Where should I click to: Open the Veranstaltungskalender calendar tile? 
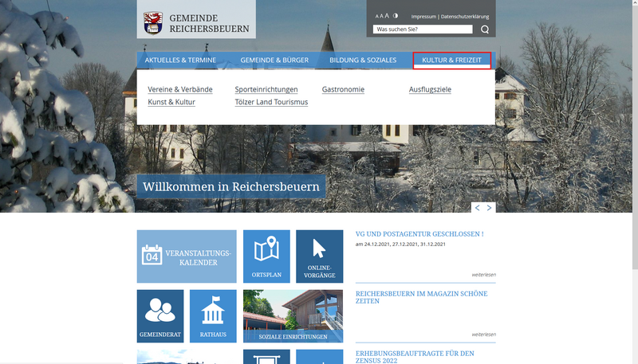tap(187, 256)
